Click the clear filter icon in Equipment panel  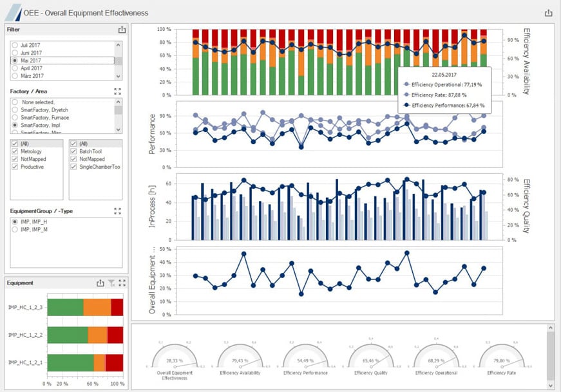coord(111,283)
